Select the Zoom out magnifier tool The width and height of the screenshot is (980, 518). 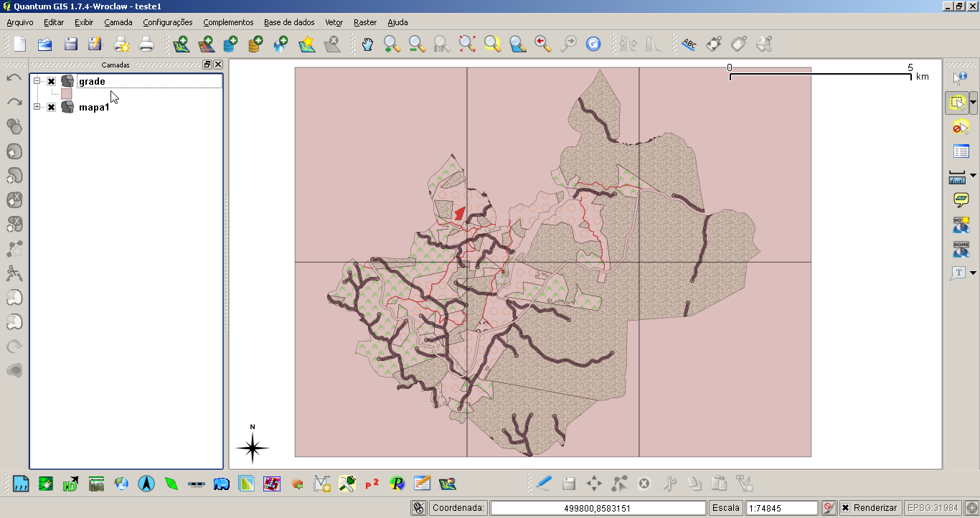pos(417,44)
